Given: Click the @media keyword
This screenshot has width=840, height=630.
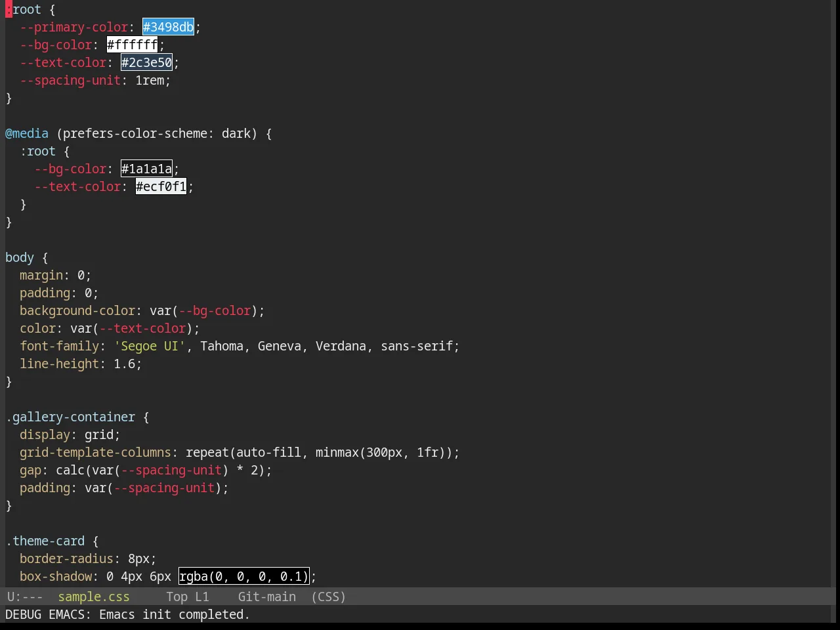Looking at the screenshot, I should 27,133.
